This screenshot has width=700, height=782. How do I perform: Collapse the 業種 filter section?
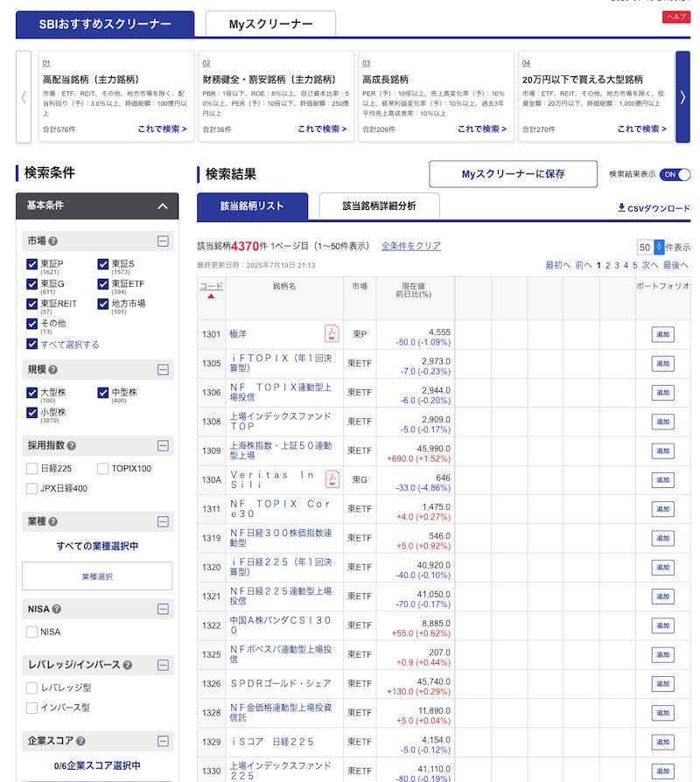coord(163,521)
